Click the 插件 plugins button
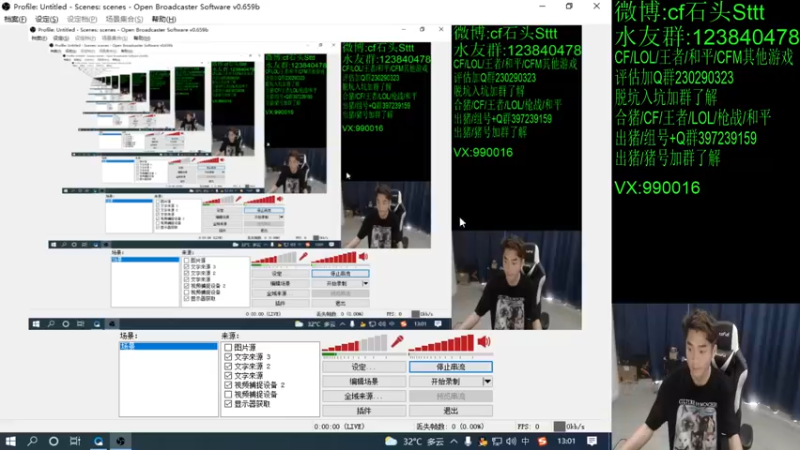This screenshot has height=450, width=800. [x=364, y=411]
